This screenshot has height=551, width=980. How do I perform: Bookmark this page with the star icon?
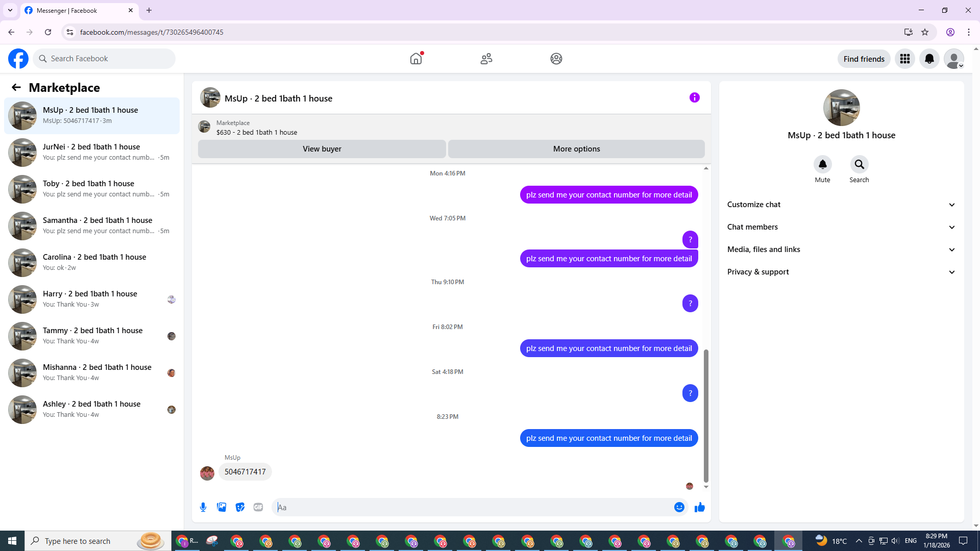[x=925, y=32]
